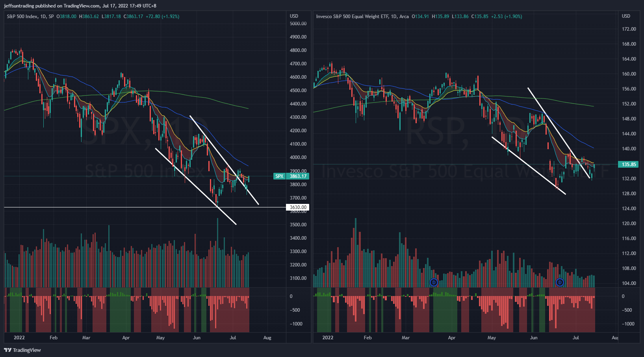
Task: Click the -500 label on RSP indicator axis
Action: click(627, 310)
